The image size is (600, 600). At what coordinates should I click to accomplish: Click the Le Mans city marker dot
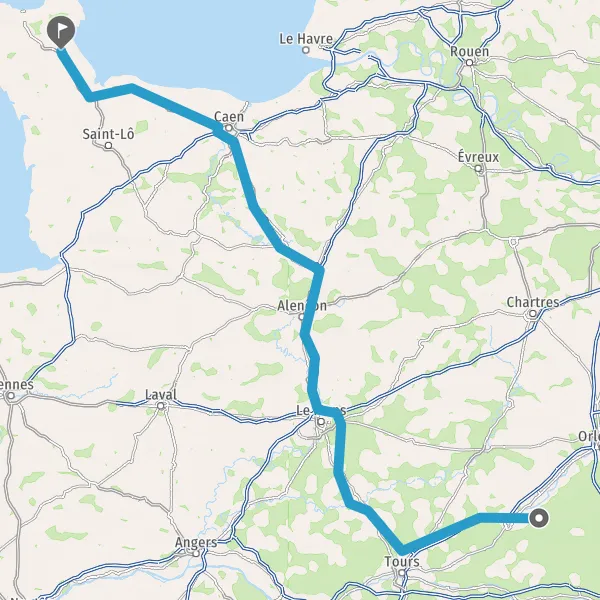321,422
